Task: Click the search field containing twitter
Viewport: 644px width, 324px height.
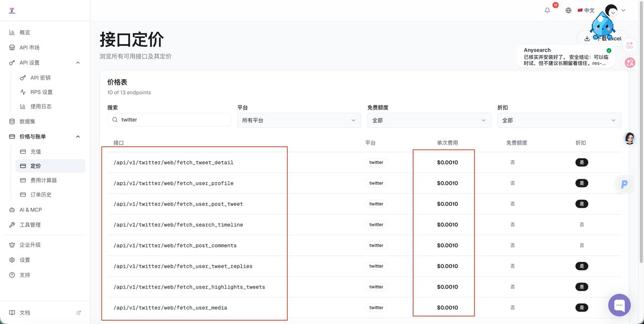Action: [169, 120]
